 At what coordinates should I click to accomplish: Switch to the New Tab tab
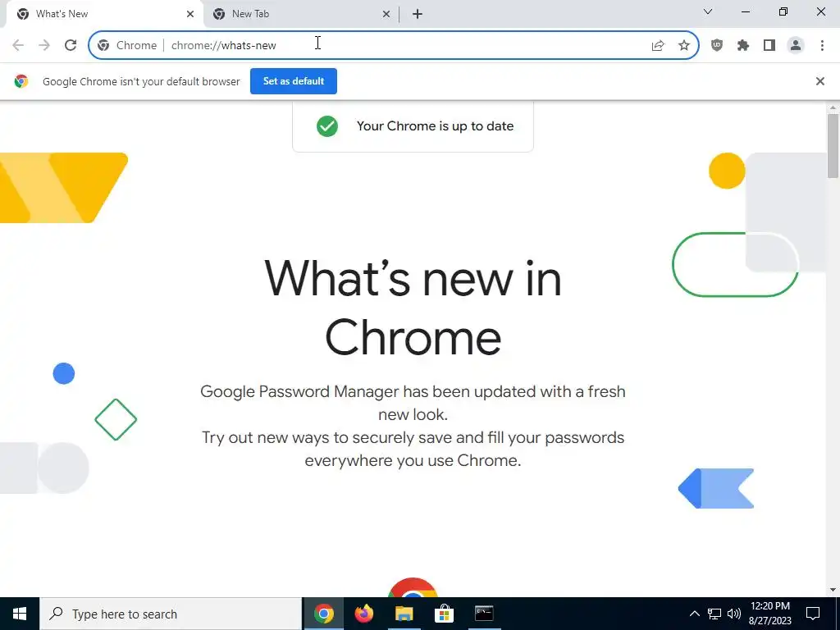[x=302, y=14]
